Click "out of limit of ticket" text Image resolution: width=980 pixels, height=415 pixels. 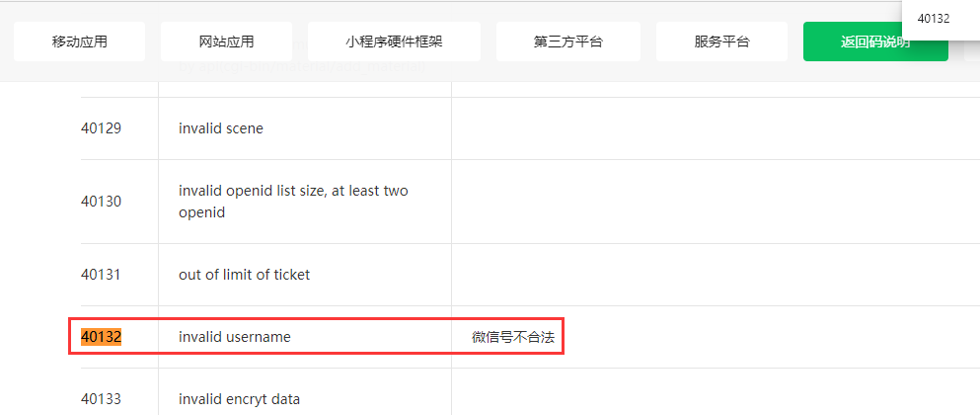coord(244,275)
